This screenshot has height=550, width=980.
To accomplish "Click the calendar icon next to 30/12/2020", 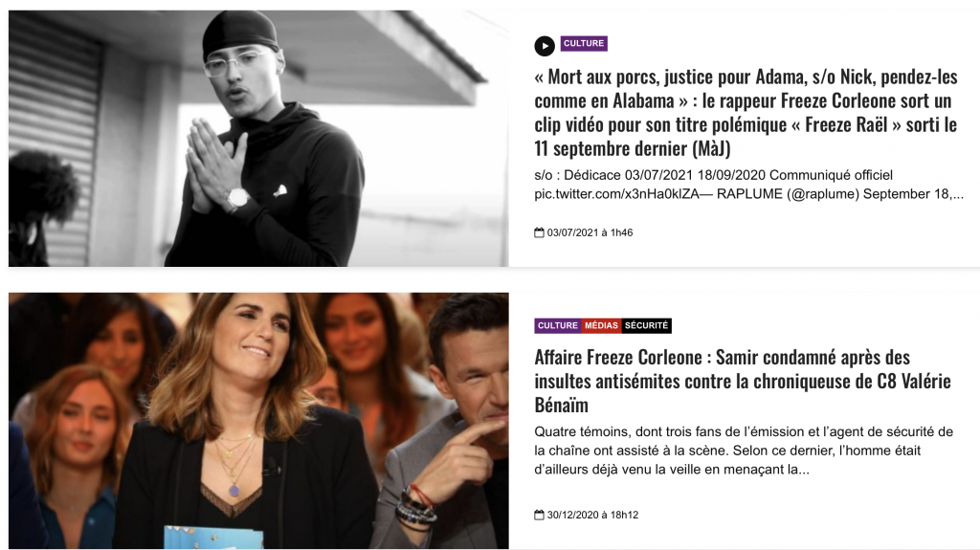I will pyautogui.click(x=540, y=515).
